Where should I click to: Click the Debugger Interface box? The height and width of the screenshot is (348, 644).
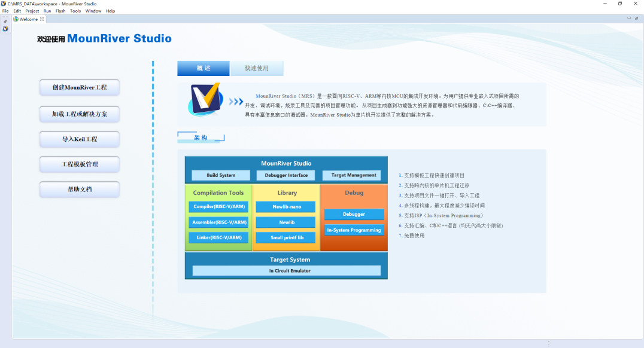[x=286, y=175]
